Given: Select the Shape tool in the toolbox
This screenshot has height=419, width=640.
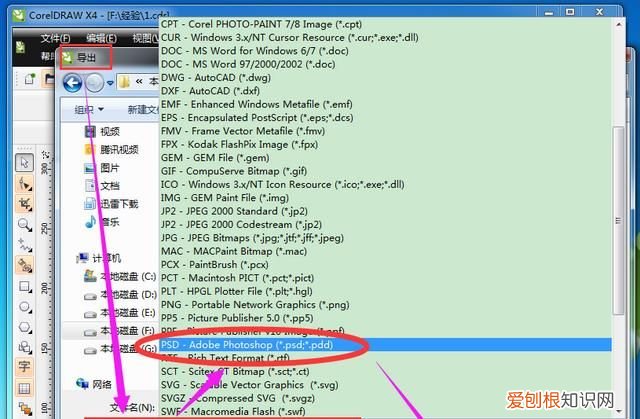Looking at the screenshot, I should [24, 184].
